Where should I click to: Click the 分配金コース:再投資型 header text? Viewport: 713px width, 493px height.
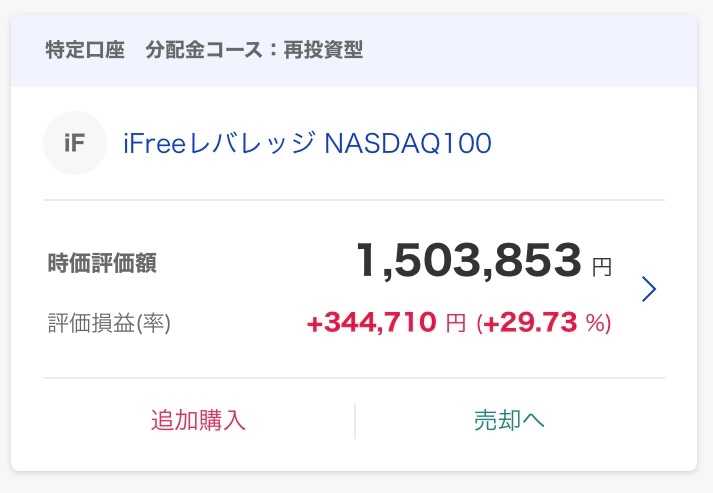(254, 50)
